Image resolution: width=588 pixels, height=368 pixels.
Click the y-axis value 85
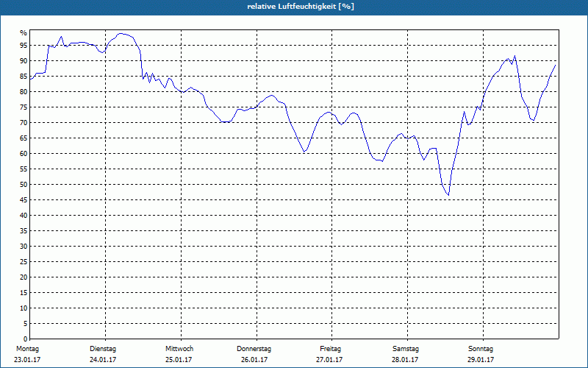tap(24, 77)
